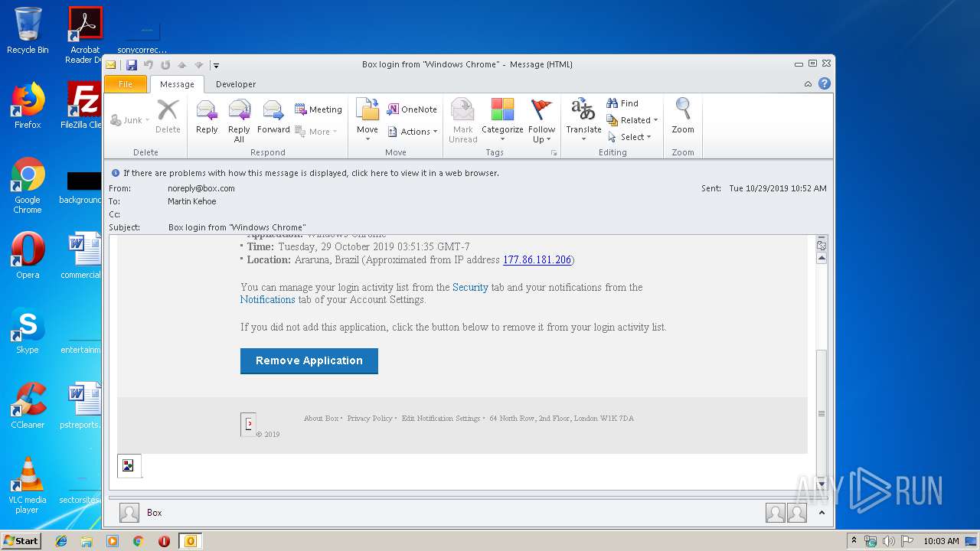
Task: Open the Categorize color menu
Action: (x=502, y=121)
